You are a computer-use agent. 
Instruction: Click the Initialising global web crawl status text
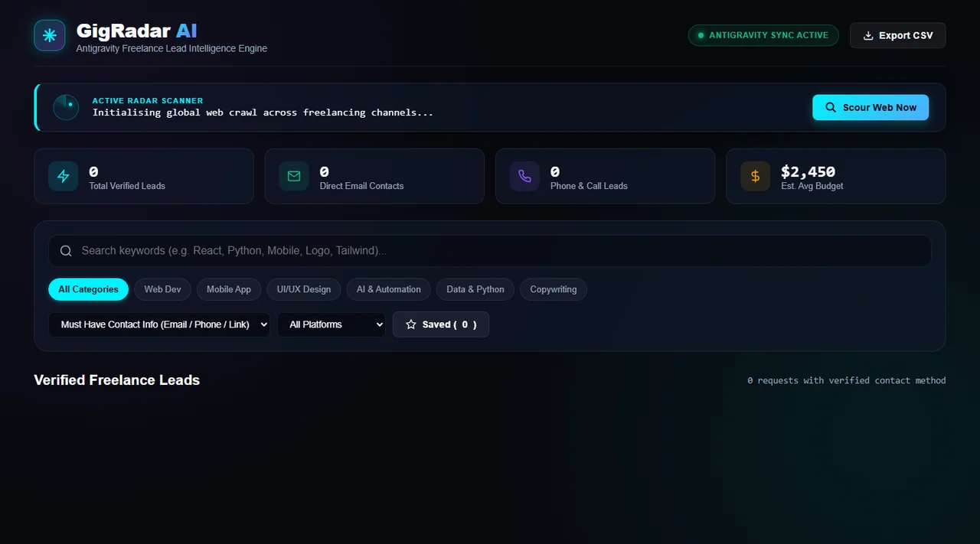tap(263, 112)
